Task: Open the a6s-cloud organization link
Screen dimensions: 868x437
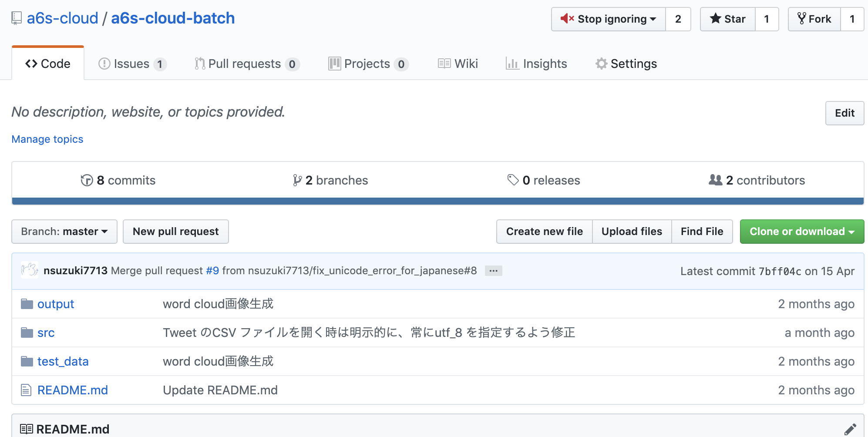Action: pos(63,18)
